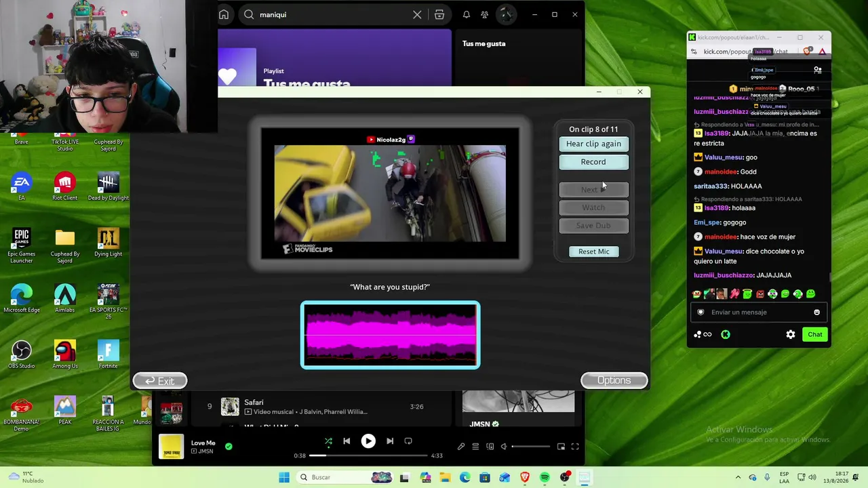
Task: Open the game Options
Action: point(614,380)
